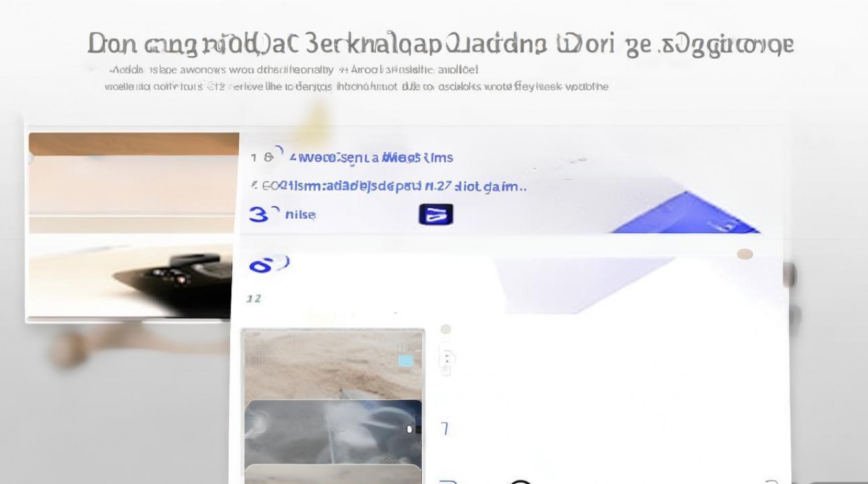Click the dark blue square icon beside "nilse"
The width and height of the screenshot is (868, 484).
436,214
